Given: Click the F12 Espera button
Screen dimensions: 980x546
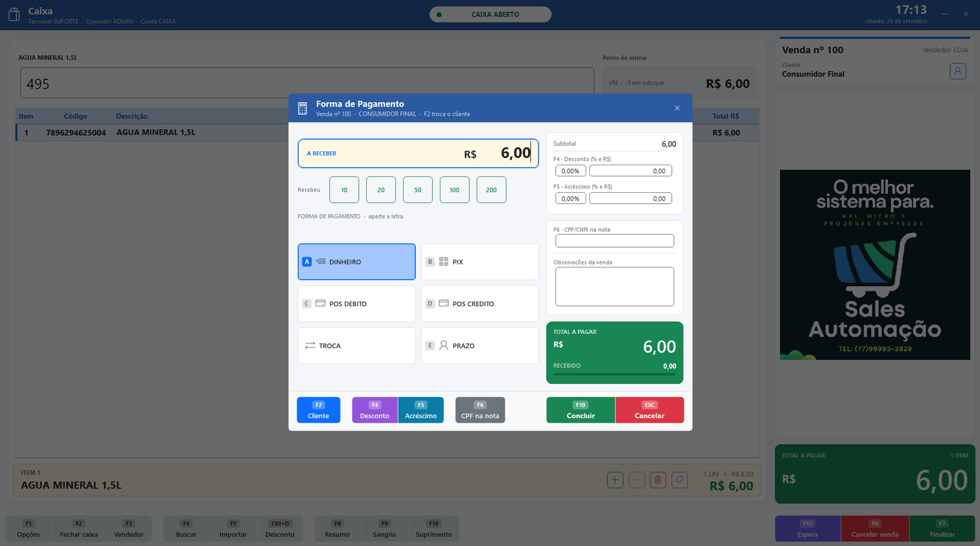Looking at the screenshot, I should (x=808, y=529).
